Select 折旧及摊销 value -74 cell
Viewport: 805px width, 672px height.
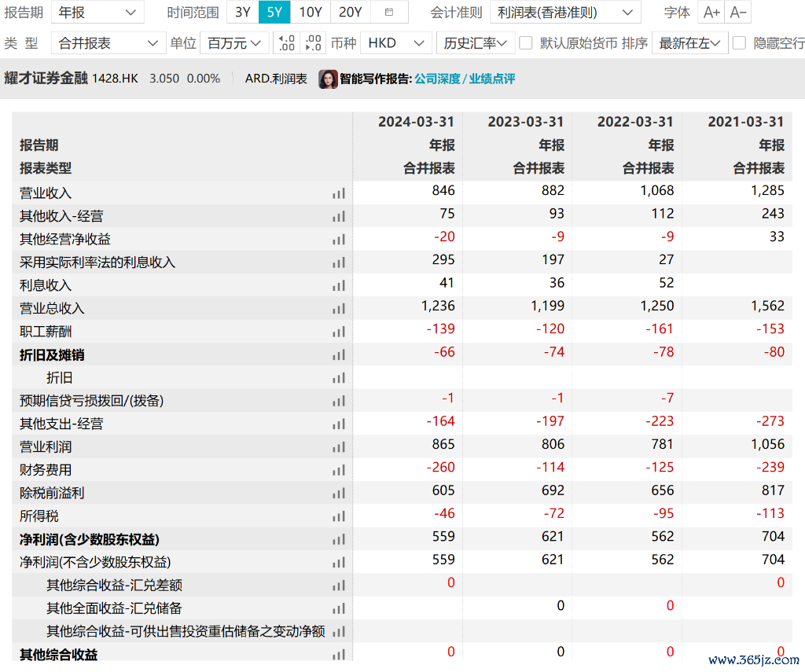[554, 353]
